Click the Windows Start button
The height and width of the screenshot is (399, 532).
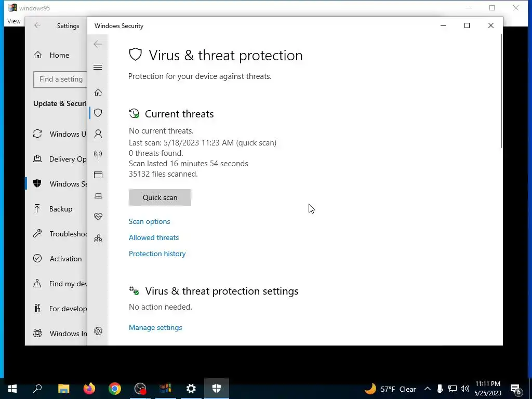point(12,389)
